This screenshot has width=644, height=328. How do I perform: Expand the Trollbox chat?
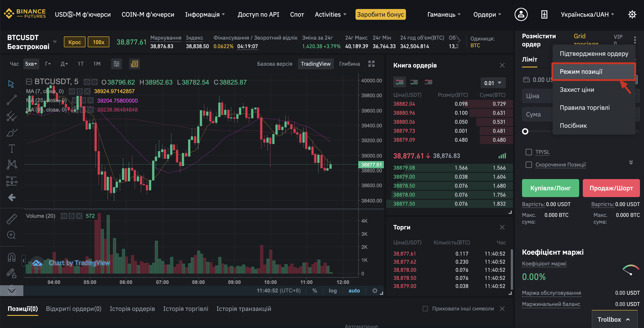click(x=615, y=319)
